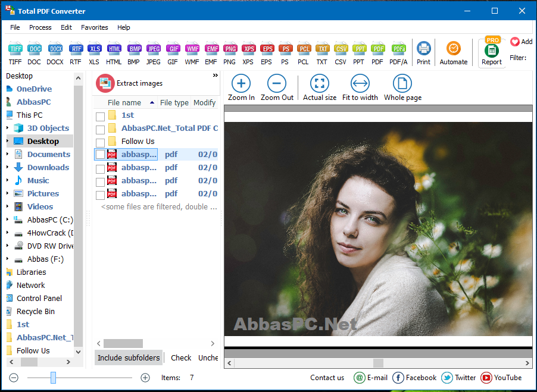Convert to PNG via toolbar icon
This screenshot has width=537, height=392.
point(230,54)
